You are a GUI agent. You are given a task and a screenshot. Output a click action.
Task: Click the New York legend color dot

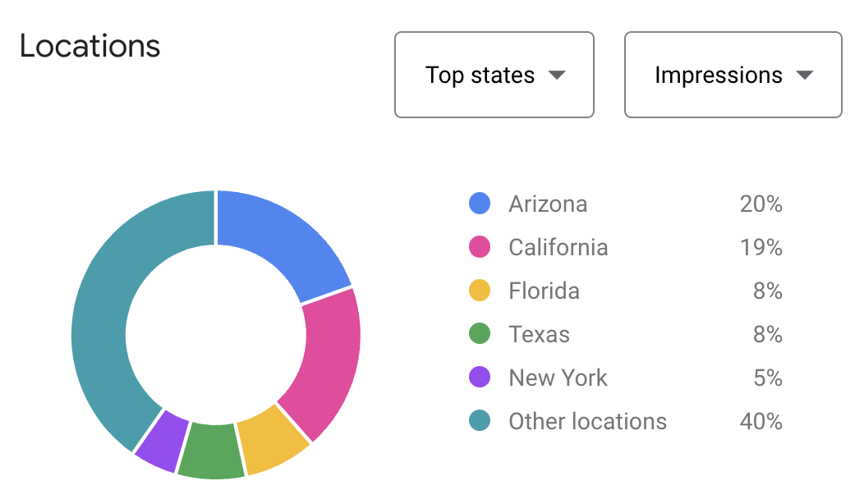click(x=480, y=378)
